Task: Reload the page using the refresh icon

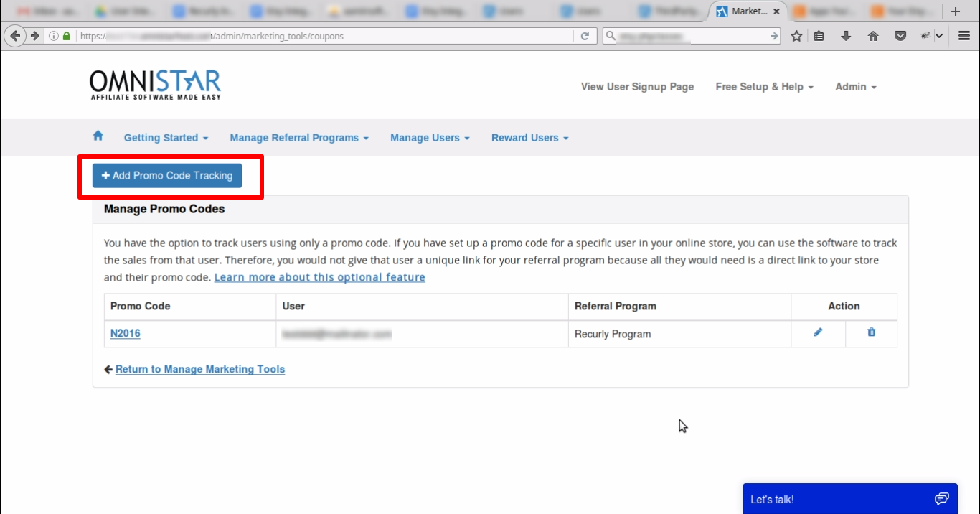Action: coord(585,36)
